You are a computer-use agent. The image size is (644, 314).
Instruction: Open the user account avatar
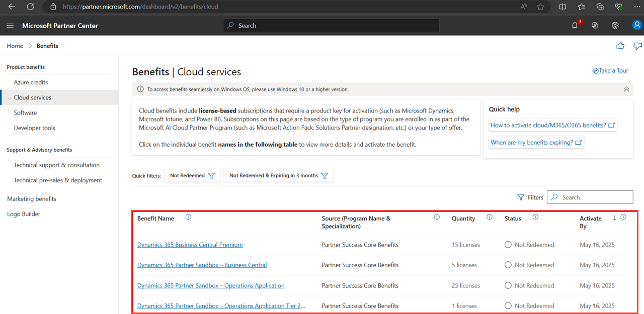click(x=637, y=25)
